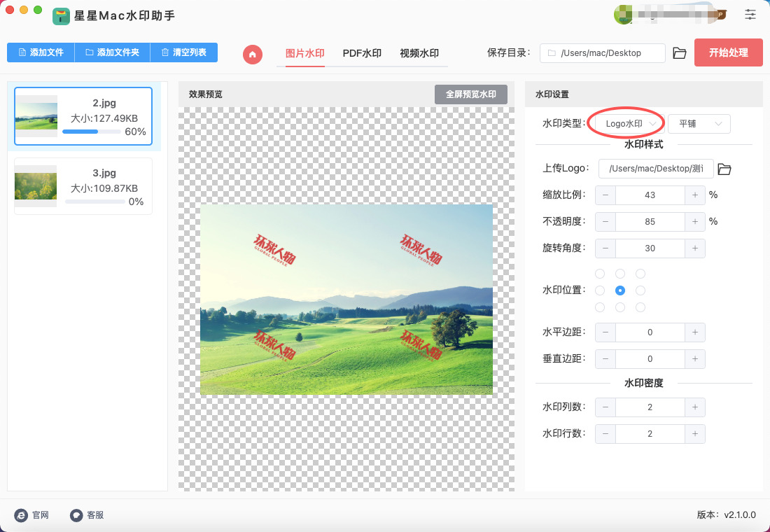Increase 缩放比例 with plus button
The height and width of the screenshot is (532, 770).
[694, 195]
